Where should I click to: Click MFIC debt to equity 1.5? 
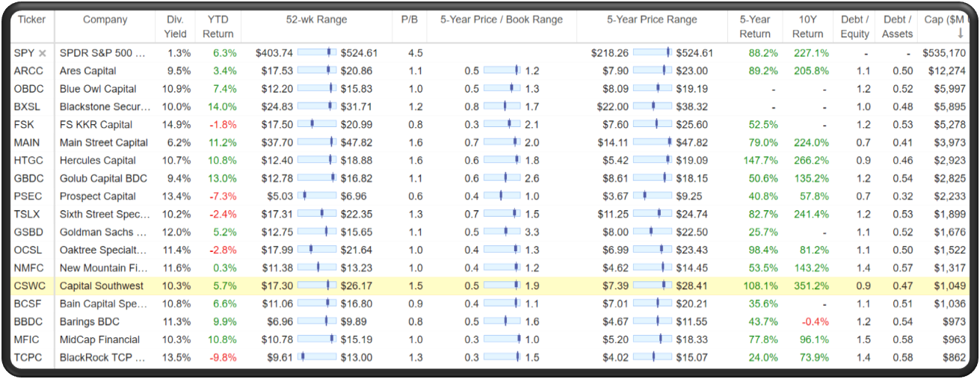863,339
